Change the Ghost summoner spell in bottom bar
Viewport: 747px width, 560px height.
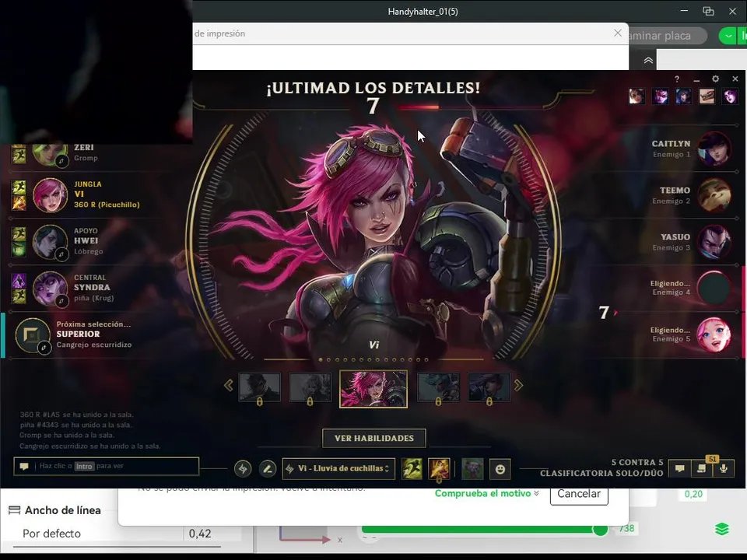tap(412, 469)
